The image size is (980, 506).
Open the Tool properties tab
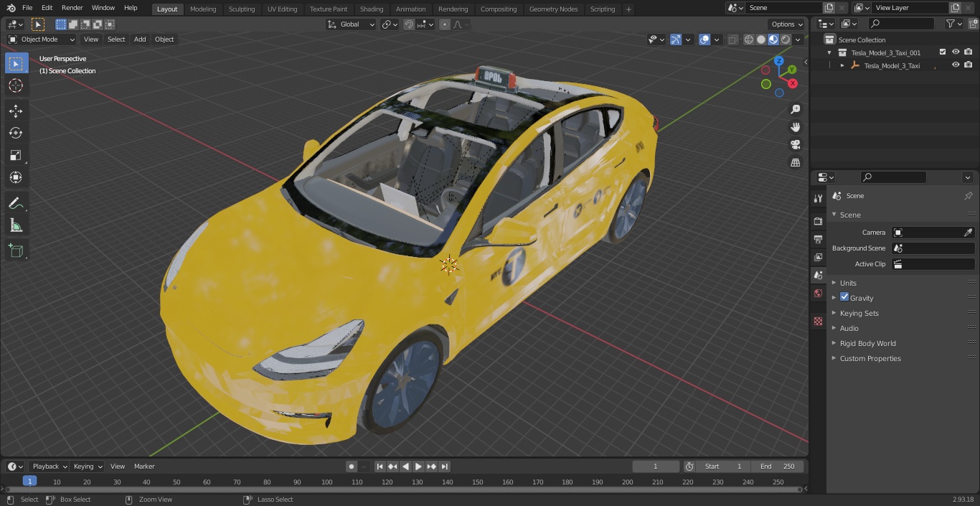pos(818,198)
